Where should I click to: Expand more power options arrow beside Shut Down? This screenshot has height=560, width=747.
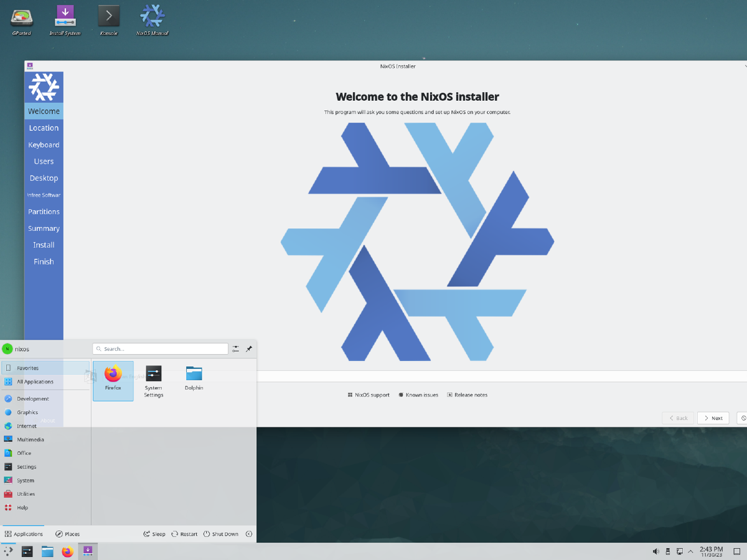tap(249, 534)
